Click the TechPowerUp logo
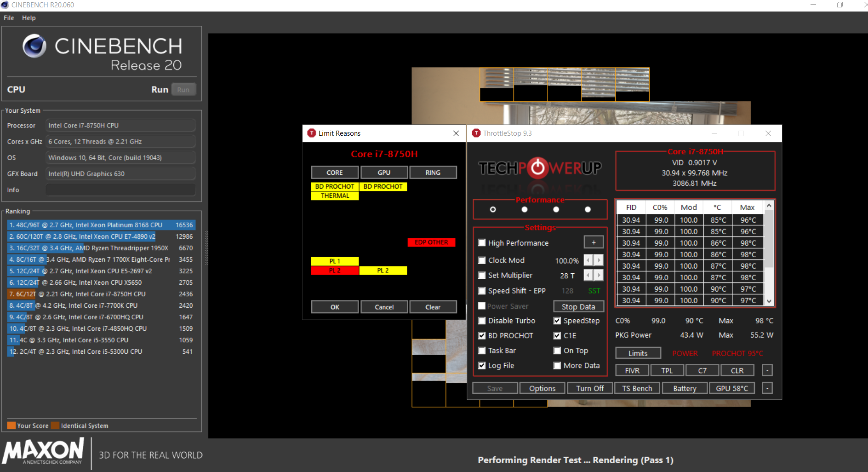 tap(540, 168)
